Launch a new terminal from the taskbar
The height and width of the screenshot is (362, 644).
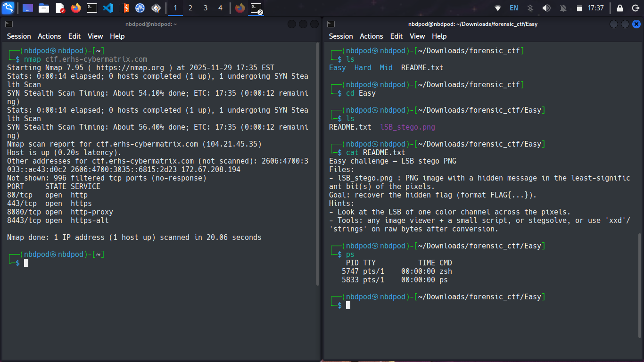point(92,8)
